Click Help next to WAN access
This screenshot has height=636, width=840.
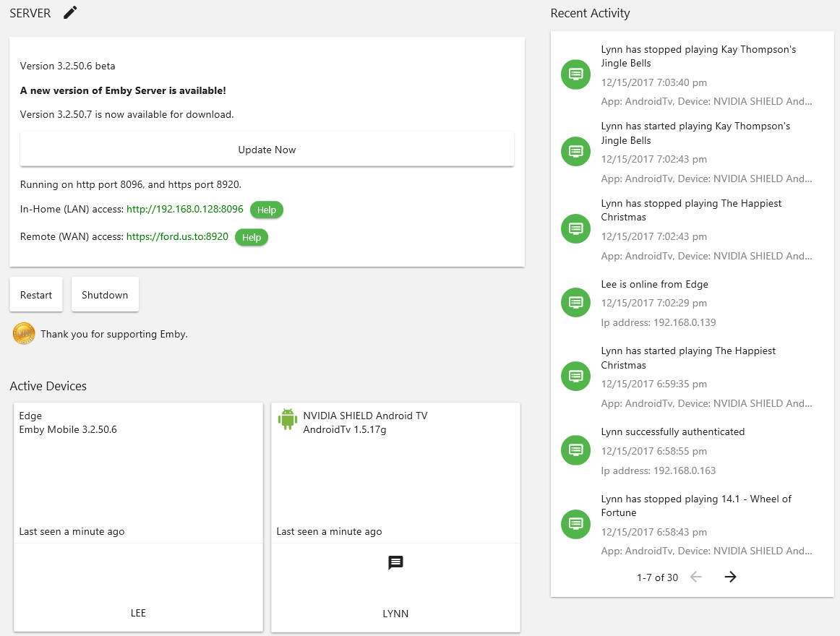(x=252, y=237)
